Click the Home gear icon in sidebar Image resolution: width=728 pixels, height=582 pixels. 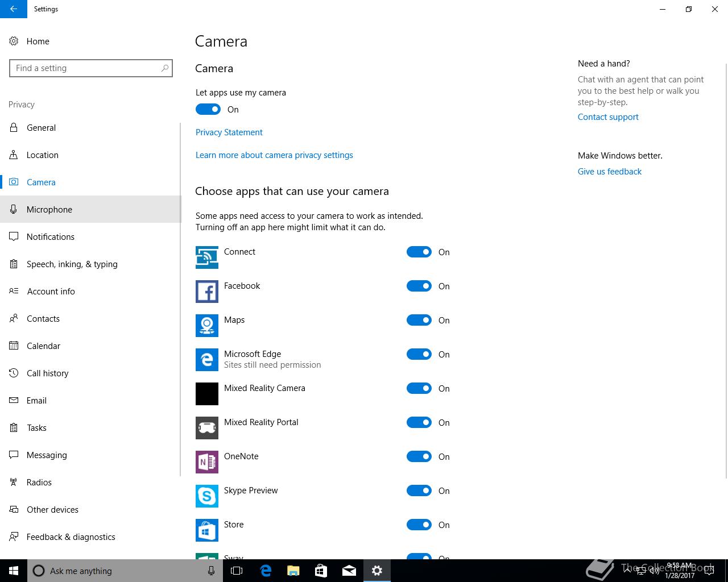(14, 41)
